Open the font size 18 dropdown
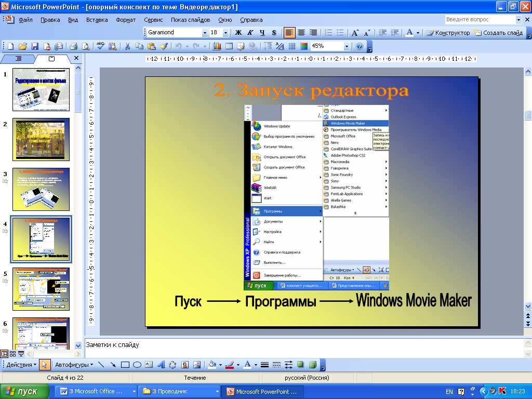The height and width of the screenshot is (399, 532). 225,33
